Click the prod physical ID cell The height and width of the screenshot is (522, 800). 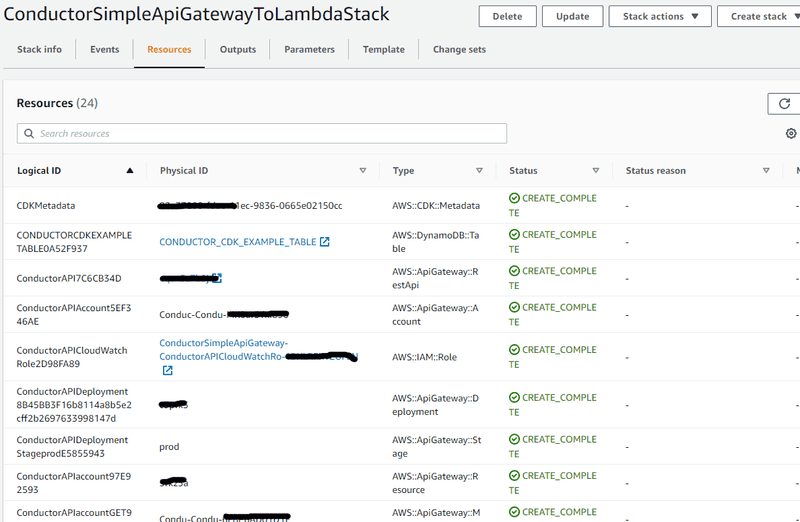tap(169, 446)
